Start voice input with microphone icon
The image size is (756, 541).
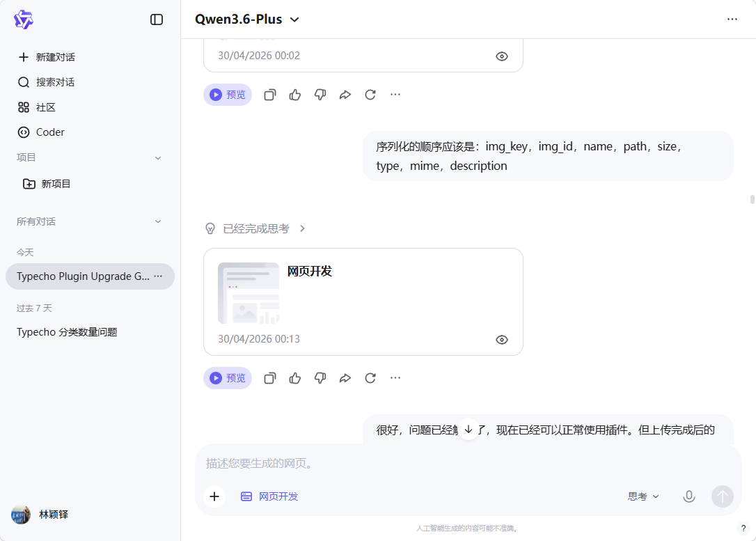(x=689, y=496)
